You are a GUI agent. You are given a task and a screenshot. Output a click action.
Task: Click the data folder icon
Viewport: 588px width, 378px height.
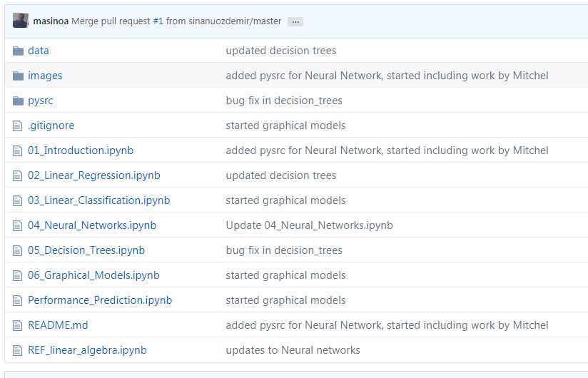[18, 51]
